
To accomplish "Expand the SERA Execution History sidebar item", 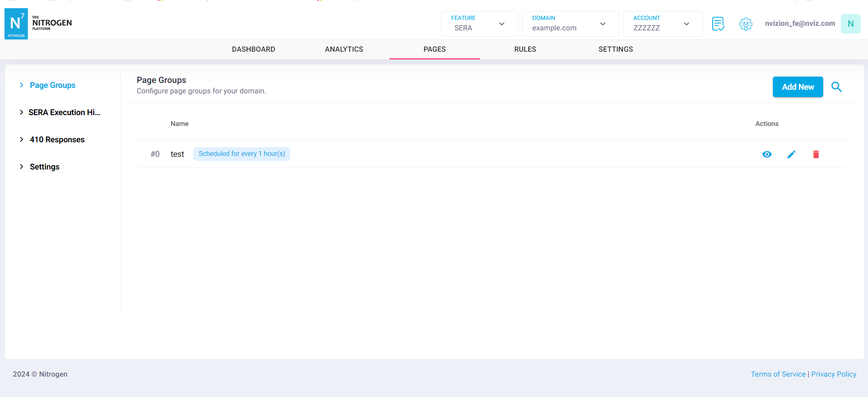I will [64, 112].
